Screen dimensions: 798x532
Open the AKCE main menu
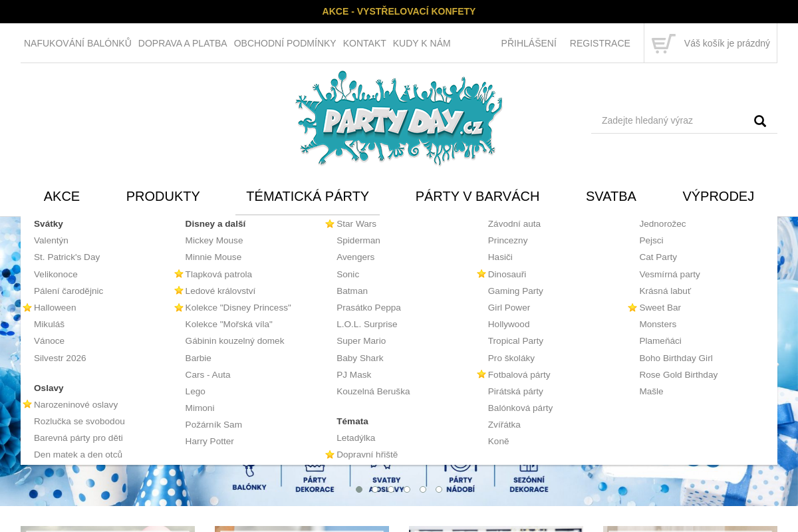[x=62, y=196]
